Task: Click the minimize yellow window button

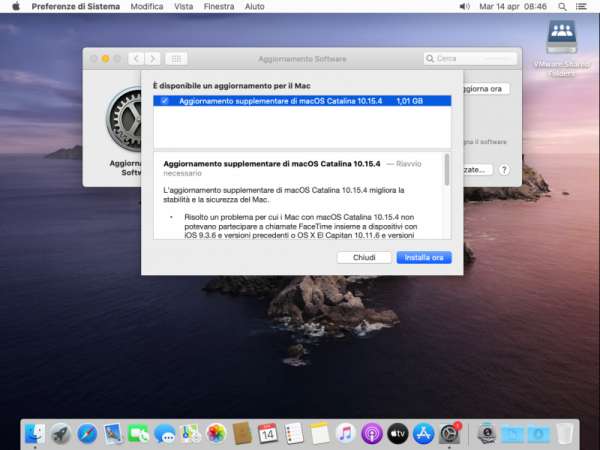Action: click(106, 59)
